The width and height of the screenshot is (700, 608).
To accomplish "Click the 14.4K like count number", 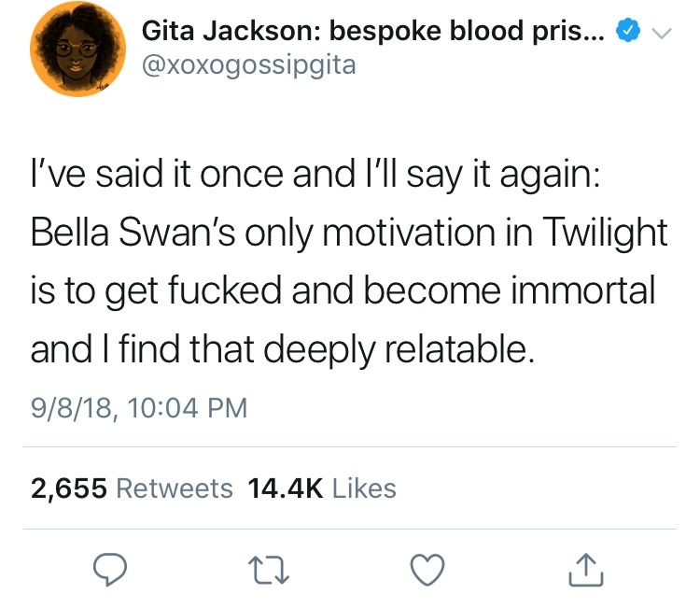I will pyautogui.click(x=286, y=488).
